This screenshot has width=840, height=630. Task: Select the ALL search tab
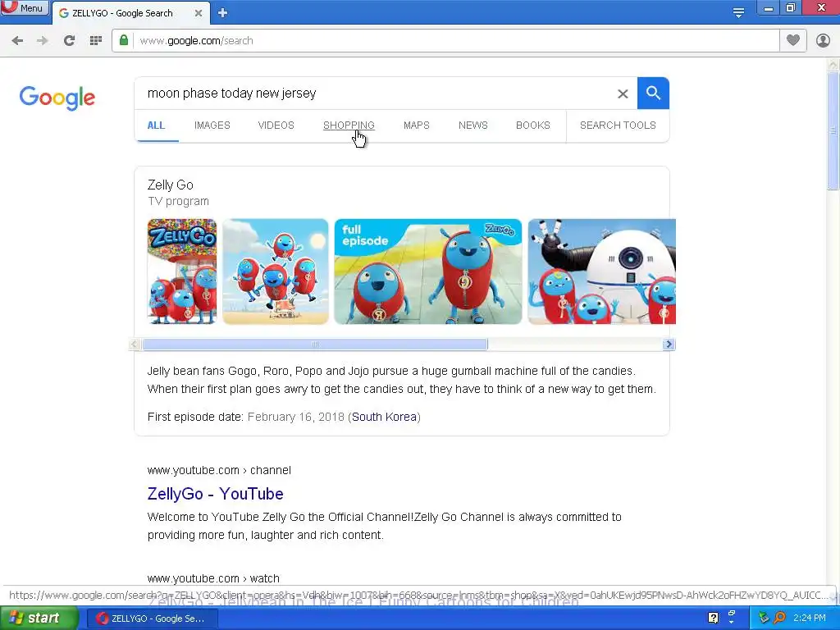[156, 126]
